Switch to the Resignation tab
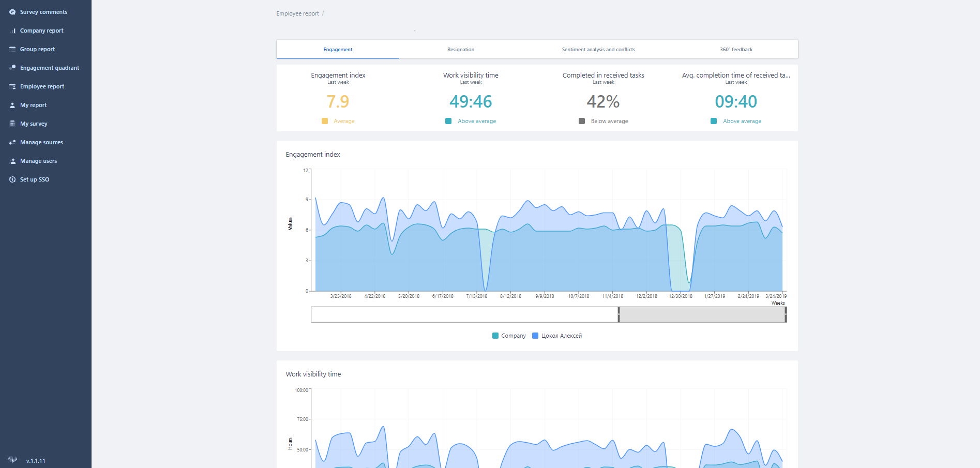Viewport: 980px width, 468px height. 460,50
